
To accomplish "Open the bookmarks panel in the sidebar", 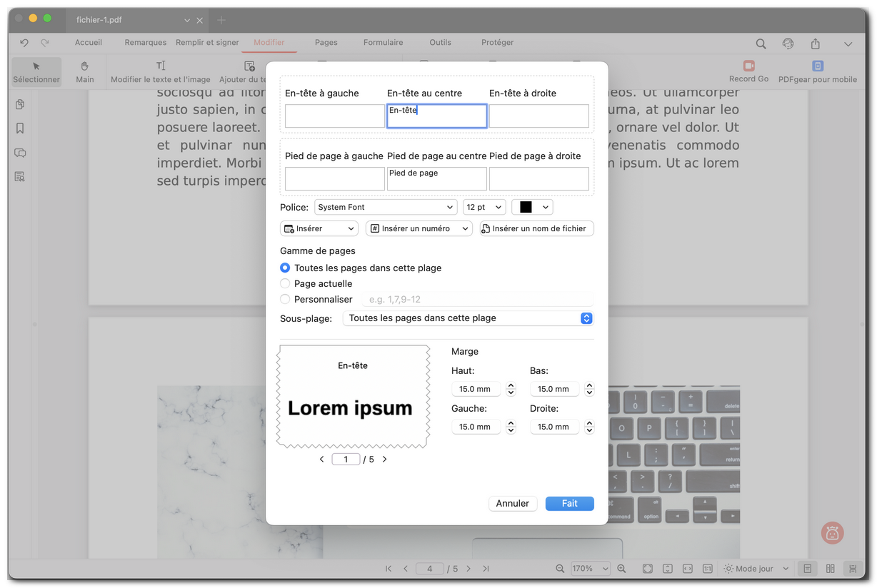I will click(20, 128).
